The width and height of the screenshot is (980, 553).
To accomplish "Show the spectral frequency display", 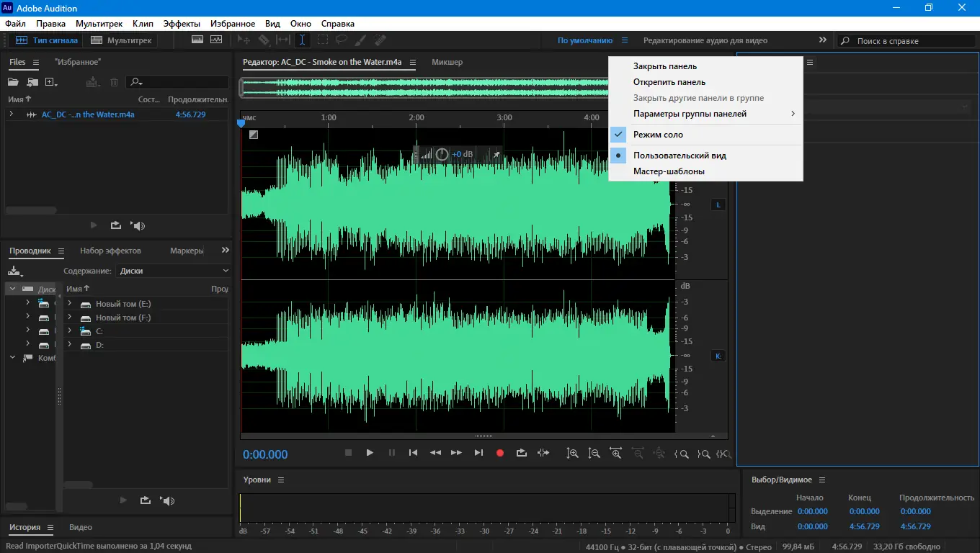I will tap(197, 40).
